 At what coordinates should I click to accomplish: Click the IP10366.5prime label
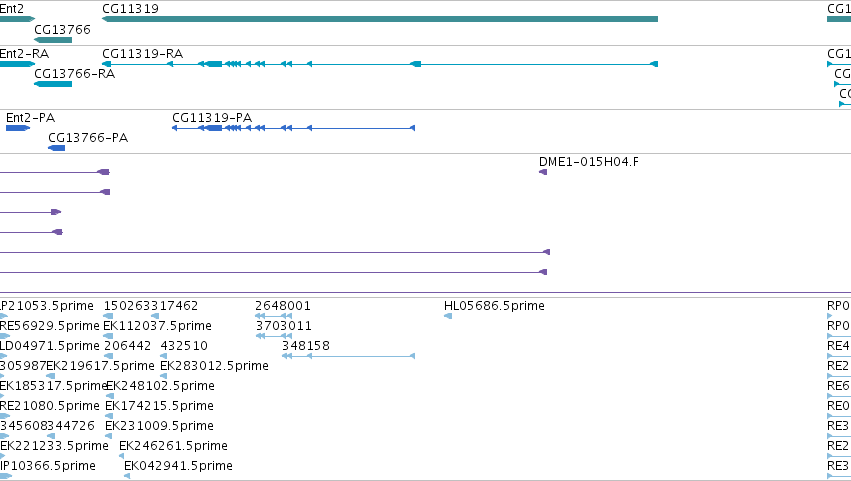48,466
